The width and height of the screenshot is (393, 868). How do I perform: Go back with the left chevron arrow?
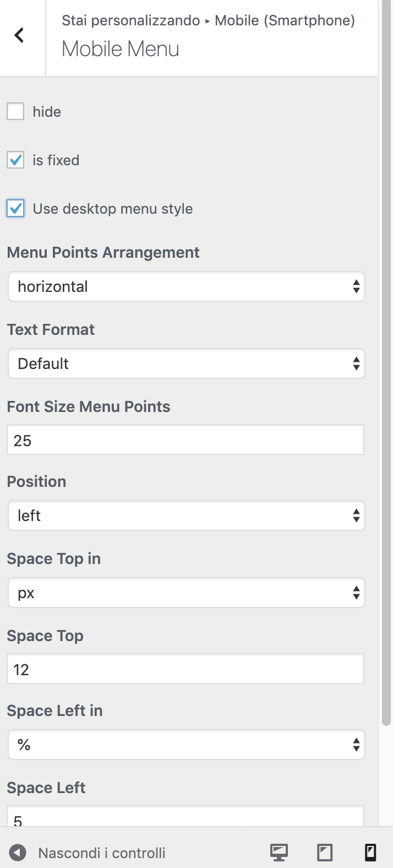coord(19,36)
